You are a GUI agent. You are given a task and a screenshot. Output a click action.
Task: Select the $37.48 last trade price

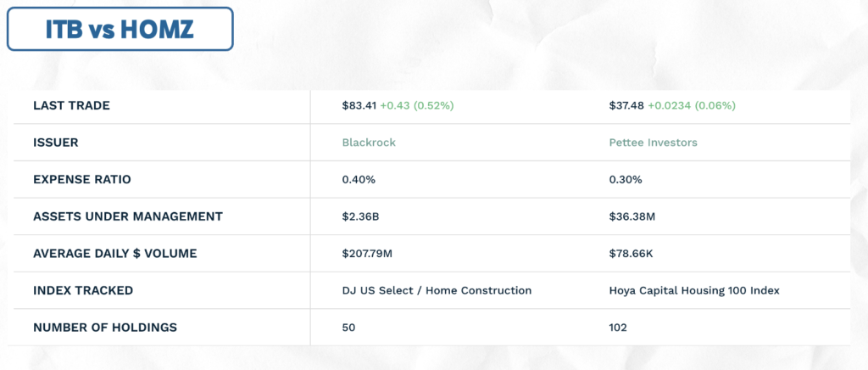(626, 105)
